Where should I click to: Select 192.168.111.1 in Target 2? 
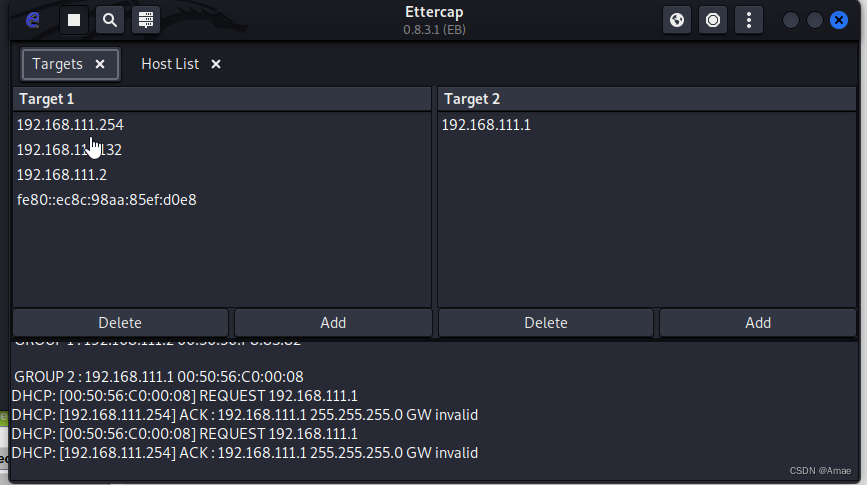pyautogui.click(x=646, y=125)
